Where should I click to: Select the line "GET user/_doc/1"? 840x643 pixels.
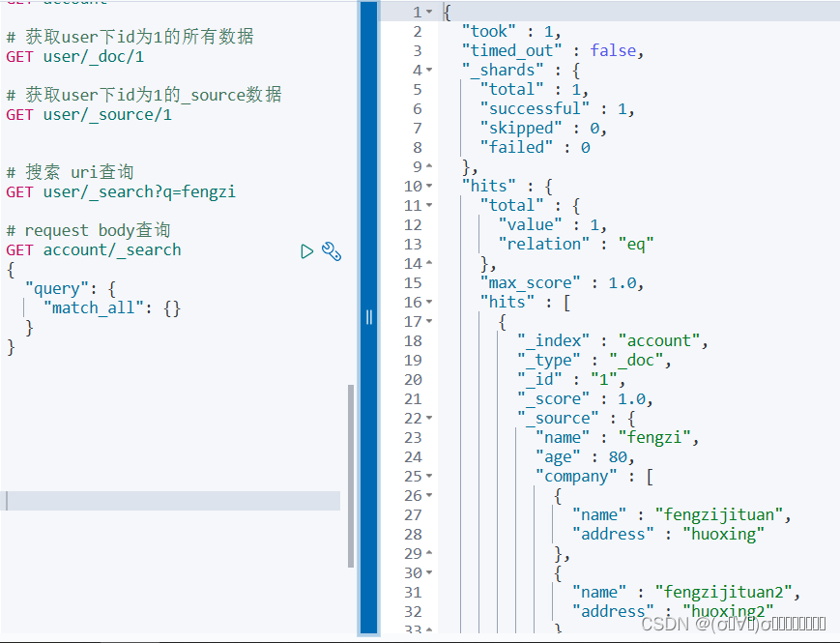pos(75,57)
